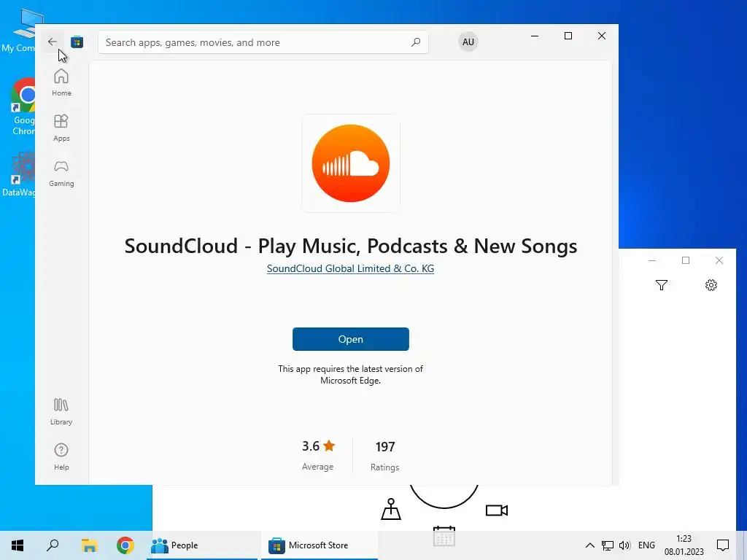This screenshot has height=560, width=747.
Task: Show hidden tray icons chevron
Action: click(x=589, y=545)
